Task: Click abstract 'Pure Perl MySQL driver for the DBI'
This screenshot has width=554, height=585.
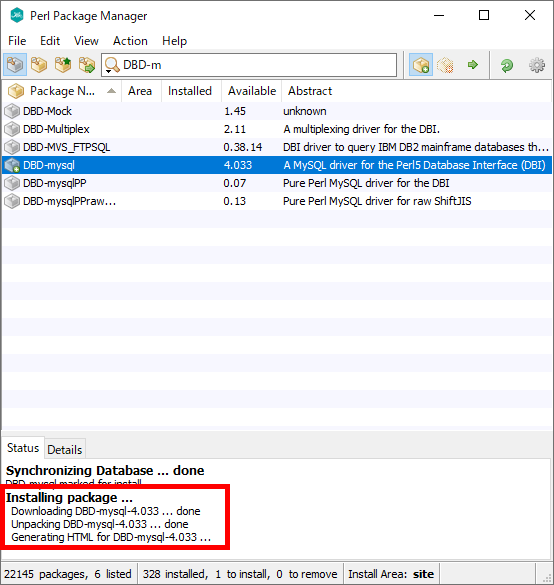Action: pyautogui.click(x=366, y=183)
